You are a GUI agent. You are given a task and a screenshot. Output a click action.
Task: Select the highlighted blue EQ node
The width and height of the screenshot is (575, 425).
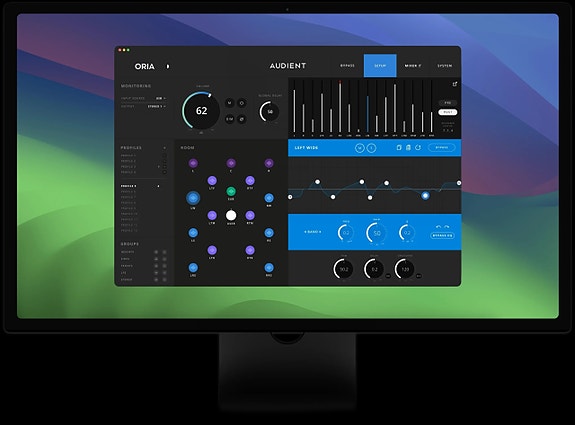tap(425, 195)
